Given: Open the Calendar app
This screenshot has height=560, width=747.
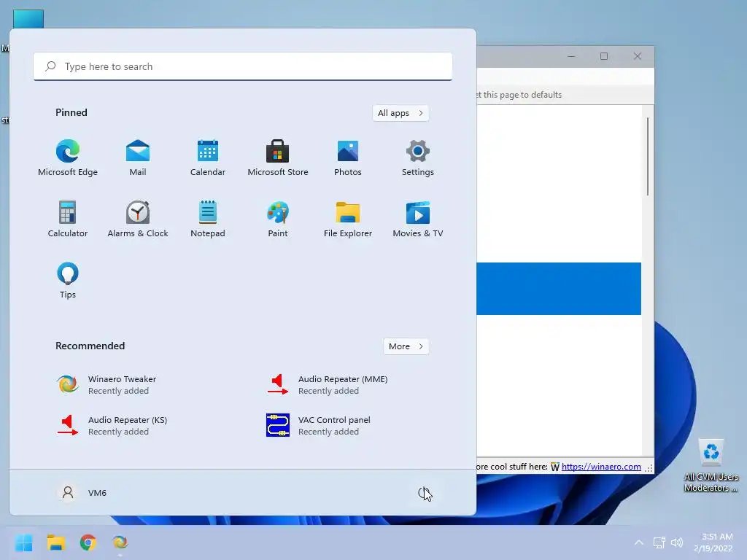Looking at the screenshot, I should (208, 158).
